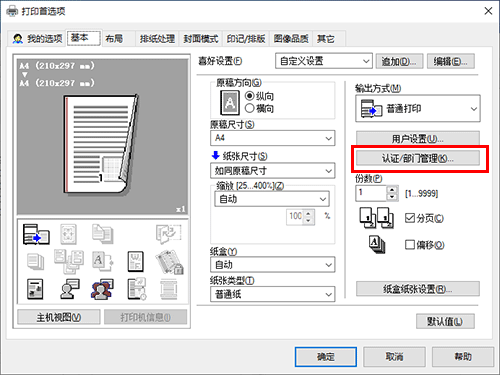Screen dimensions: 500x375
Task: Open the 原稿尺寸 A4 dropdown
Action: pos(272,138)
